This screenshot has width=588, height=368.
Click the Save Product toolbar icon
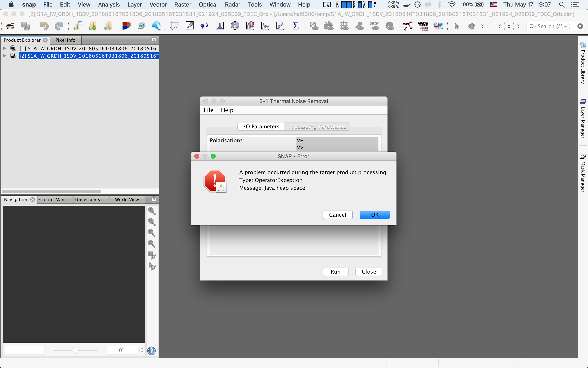[x=25, y=26]
